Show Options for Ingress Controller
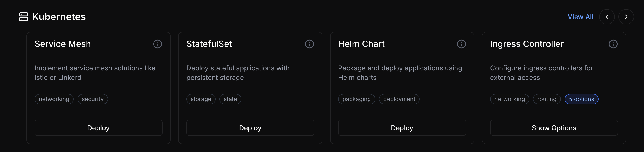Image resolution: width=644 pixels, height=152 pixels. coord(554,128)
